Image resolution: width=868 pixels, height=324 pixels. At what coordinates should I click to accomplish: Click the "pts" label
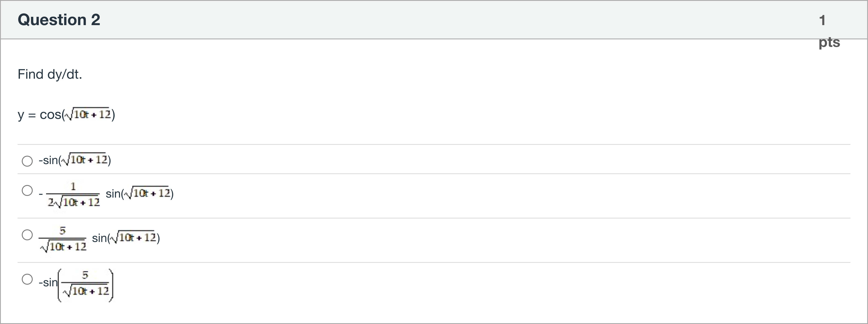(x=829, y=42)
